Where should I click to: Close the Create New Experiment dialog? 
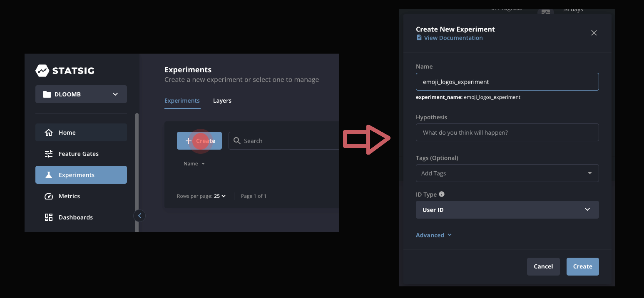[594, 33]
